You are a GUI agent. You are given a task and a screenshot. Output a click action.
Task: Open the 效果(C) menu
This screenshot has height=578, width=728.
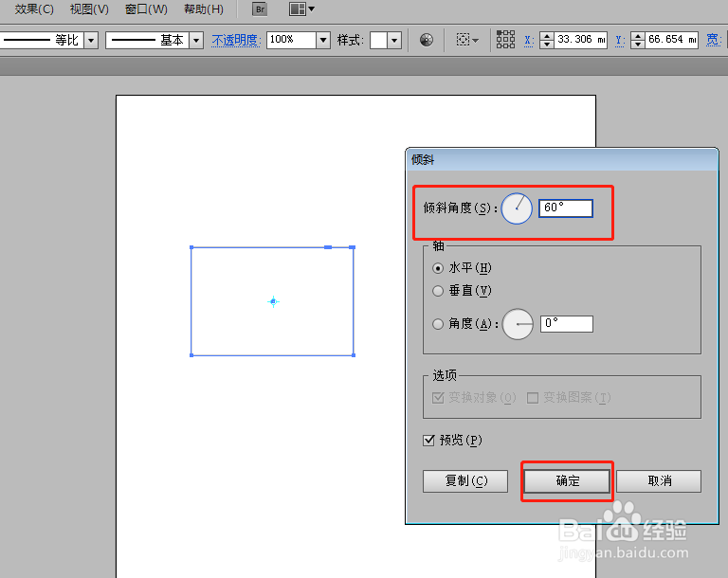tap(34, 9)
